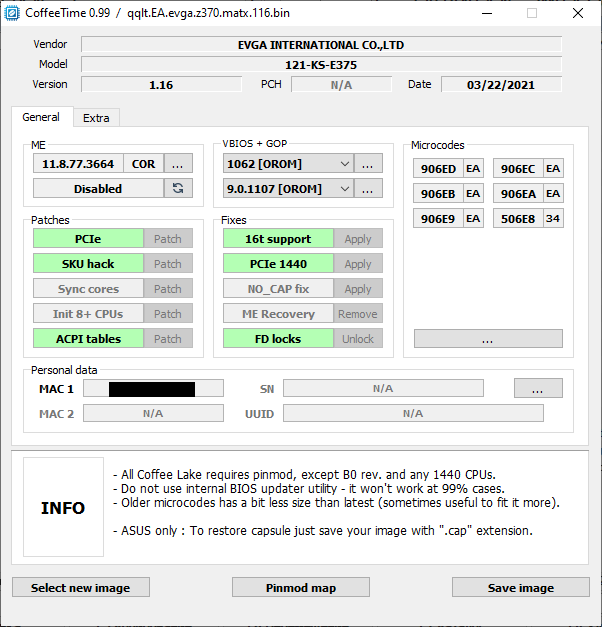Close the CoffeeTime window
Image resolution: width=602 pixels, height=627 pixels.
pyautogui.click(x=578, y=13)
